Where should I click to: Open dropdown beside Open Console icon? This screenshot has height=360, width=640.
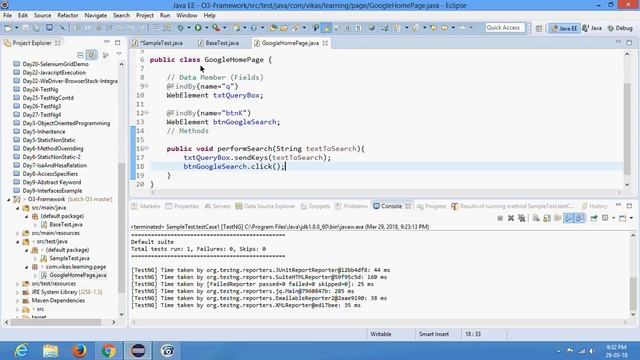[631, 218]
